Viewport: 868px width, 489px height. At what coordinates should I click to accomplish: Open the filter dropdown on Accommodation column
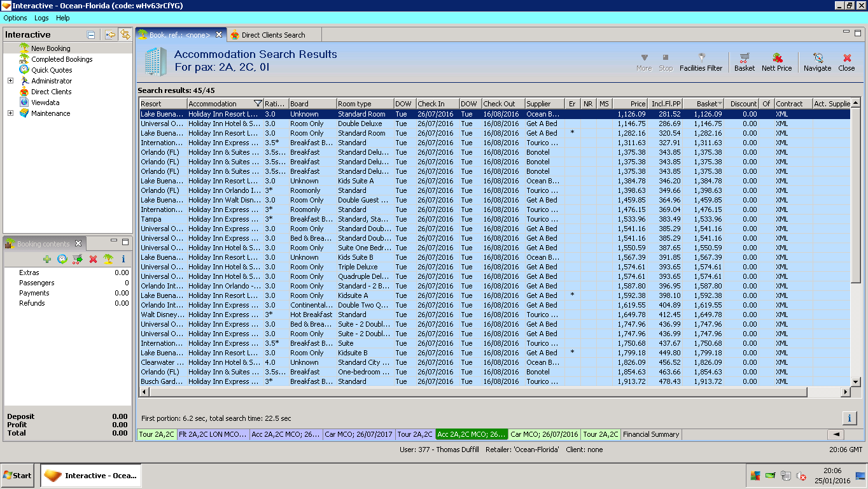tap(258, 104)
